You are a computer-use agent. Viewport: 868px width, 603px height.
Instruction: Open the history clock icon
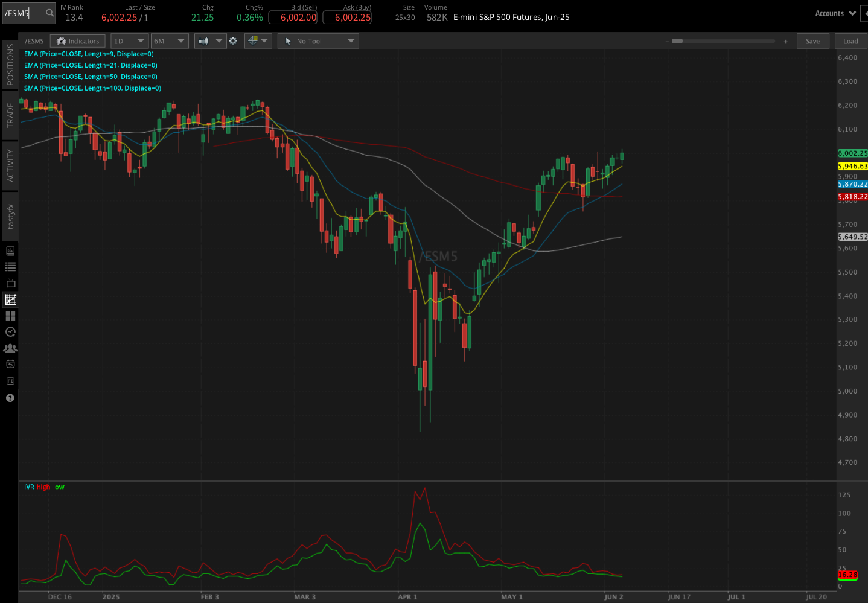coord(10,332)
